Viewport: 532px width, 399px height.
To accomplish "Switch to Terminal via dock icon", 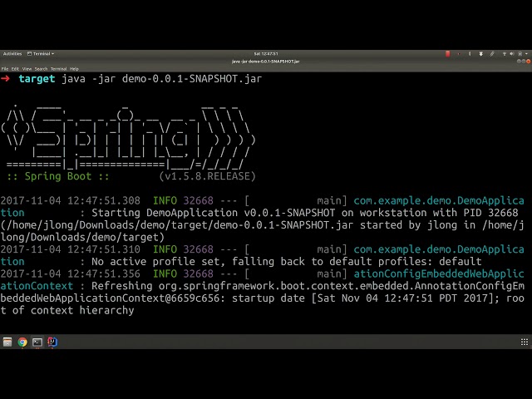I will (37, 342).
